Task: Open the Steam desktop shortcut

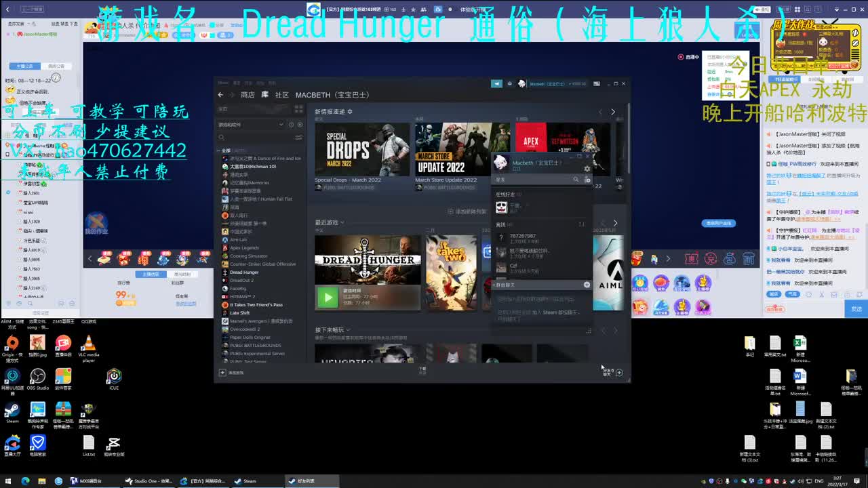Action: (x=12, y=413)
